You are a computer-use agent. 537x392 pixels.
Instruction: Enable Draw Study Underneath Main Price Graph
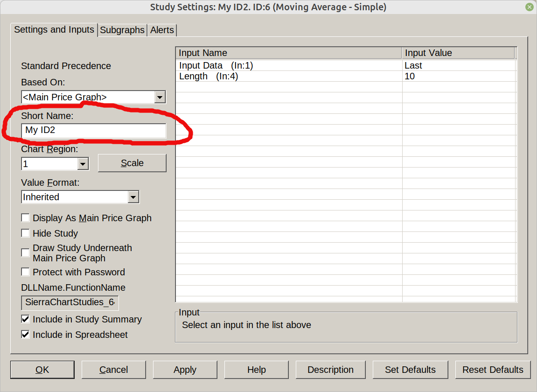click(25, 253)
